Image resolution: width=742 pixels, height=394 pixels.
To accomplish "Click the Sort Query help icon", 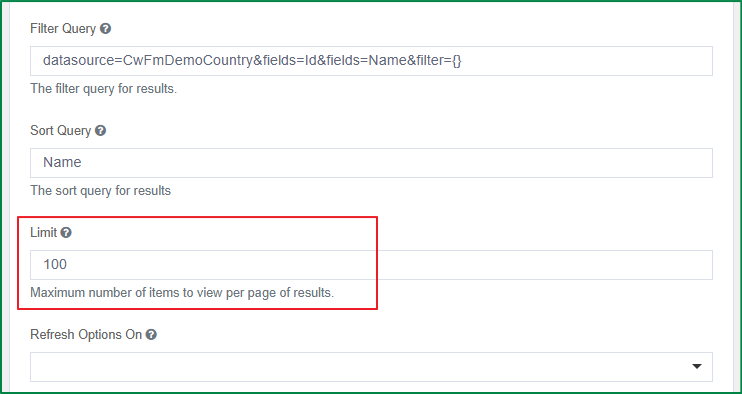I will pyautogui.click(x=100, y=131).
